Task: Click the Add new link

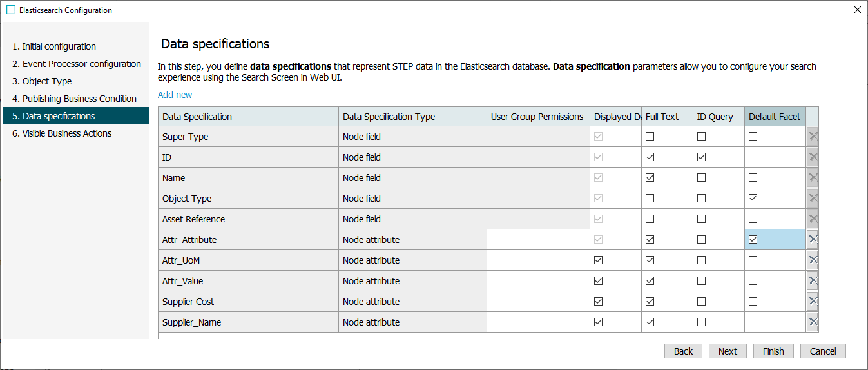Action: (175, 95)
